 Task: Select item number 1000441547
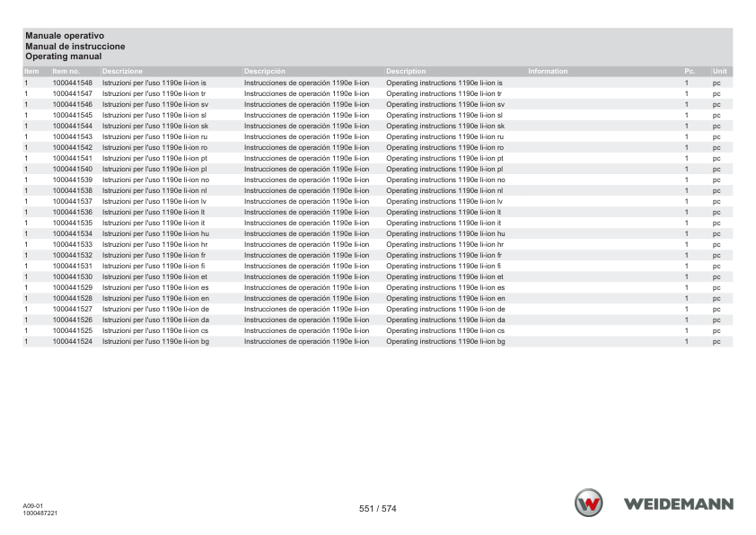pos(73,93)
